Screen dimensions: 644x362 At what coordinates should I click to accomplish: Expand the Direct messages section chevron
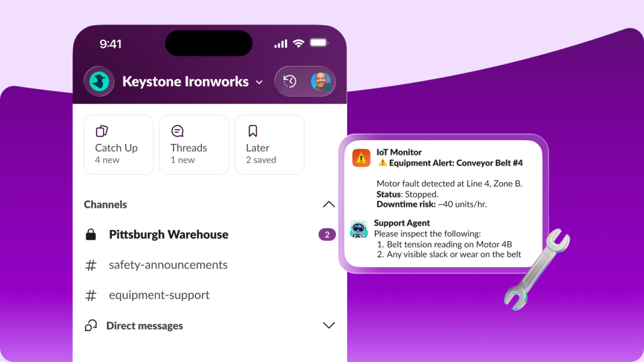point(328,326)
